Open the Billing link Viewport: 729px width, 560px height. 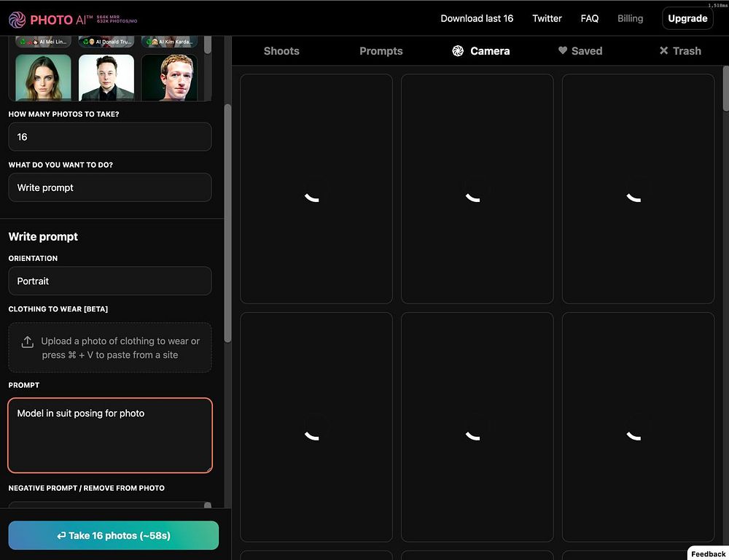(x=630, y=19)
